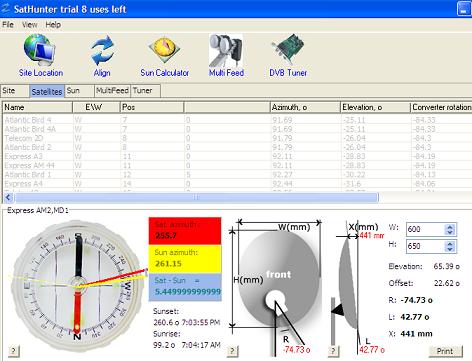Sort by the Azimuth column header
The image size is (472, 361).
(305, 107)
